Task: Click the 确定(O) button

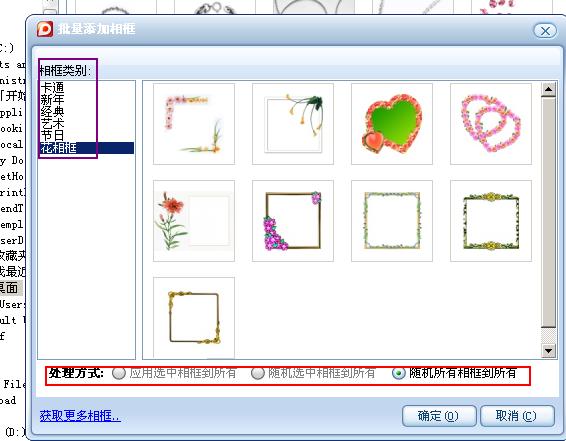Action: coord(439,416)
